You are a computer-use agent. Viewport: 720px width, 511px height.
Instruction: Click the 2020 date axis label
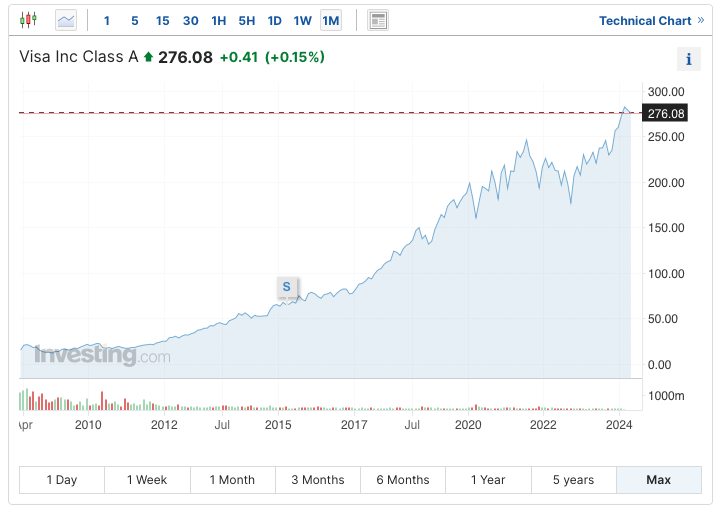(468, 425)
